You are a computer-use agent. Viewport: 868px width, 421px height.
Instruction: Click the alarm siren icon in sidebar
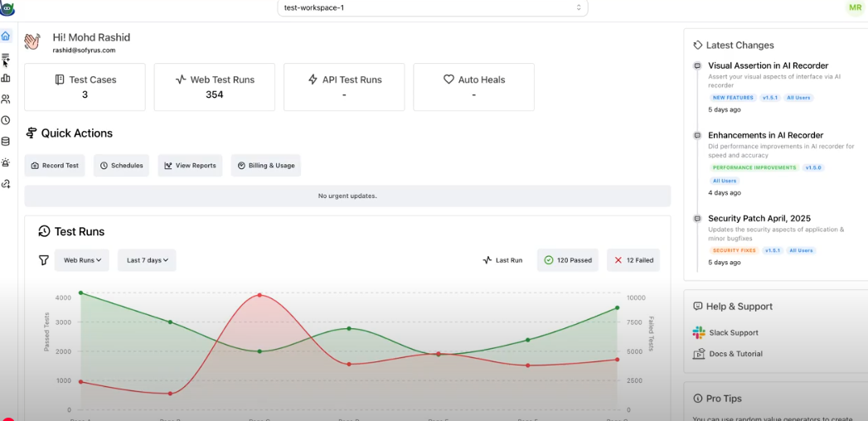tap(6, 162)
